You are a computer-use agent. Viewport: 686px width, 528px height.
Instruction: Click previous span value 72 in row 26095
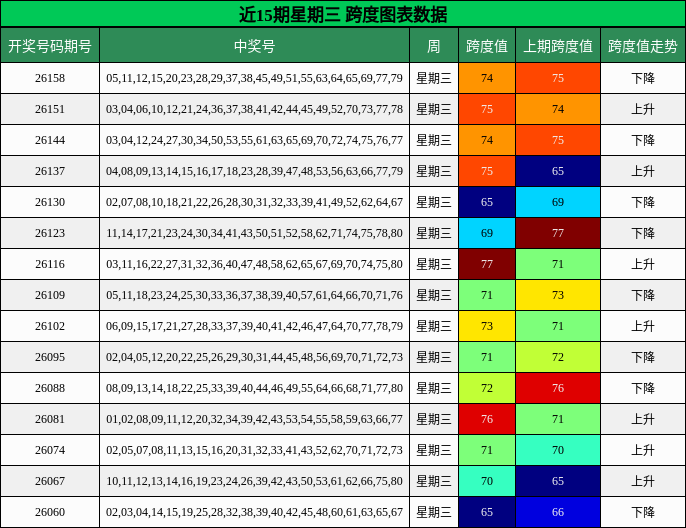pyautogui.click(x=558, y=357)
